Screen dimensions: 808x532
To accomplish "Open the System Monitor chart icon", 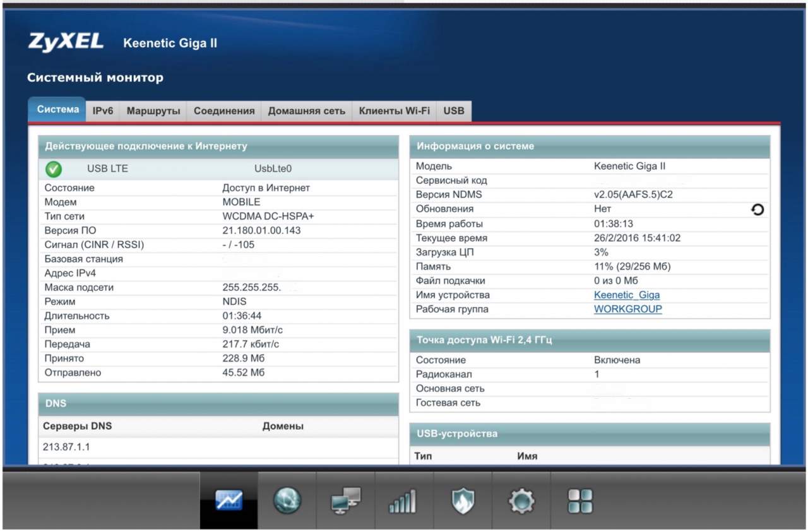I will coord(229,501).
